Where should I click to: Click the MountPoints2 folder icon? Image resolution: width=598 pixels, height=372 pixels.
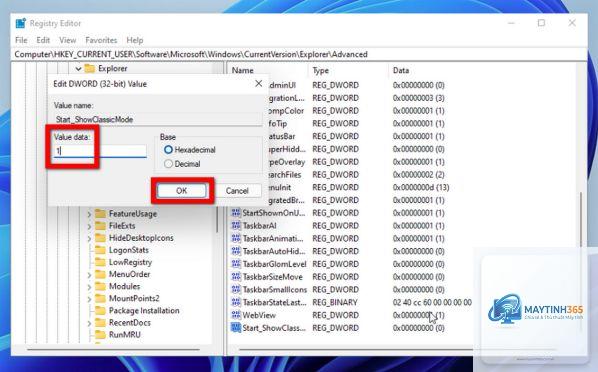(x=100, y=298)
